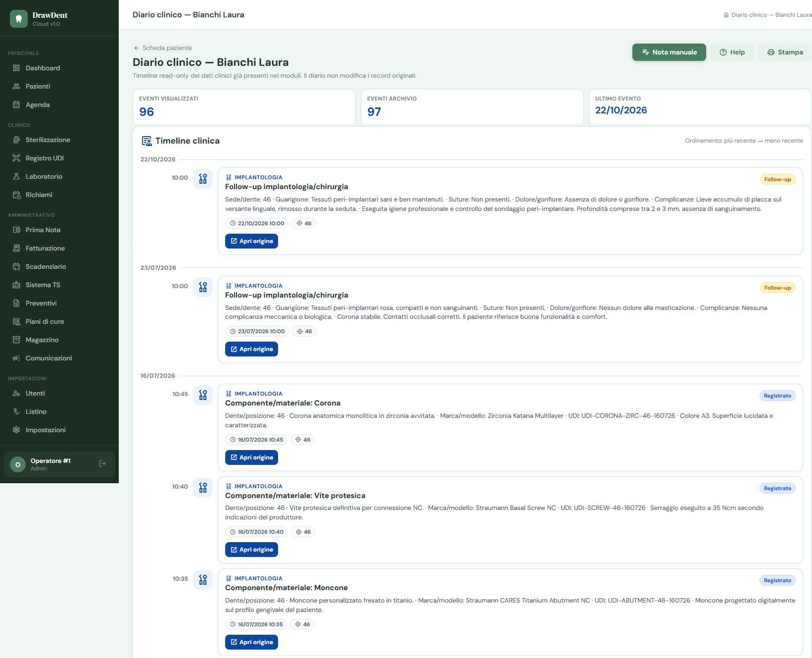
Task: Open Registro UDI module
Action: (59, 158)
